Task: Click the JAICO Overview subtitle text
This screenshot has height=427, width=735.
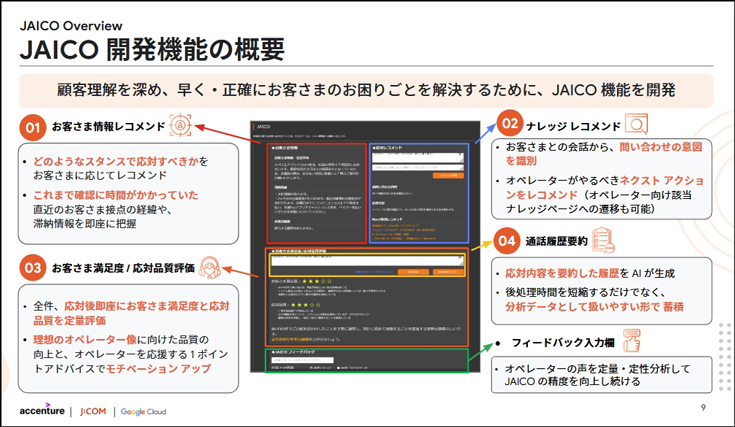Action: (x=71, y=26)
